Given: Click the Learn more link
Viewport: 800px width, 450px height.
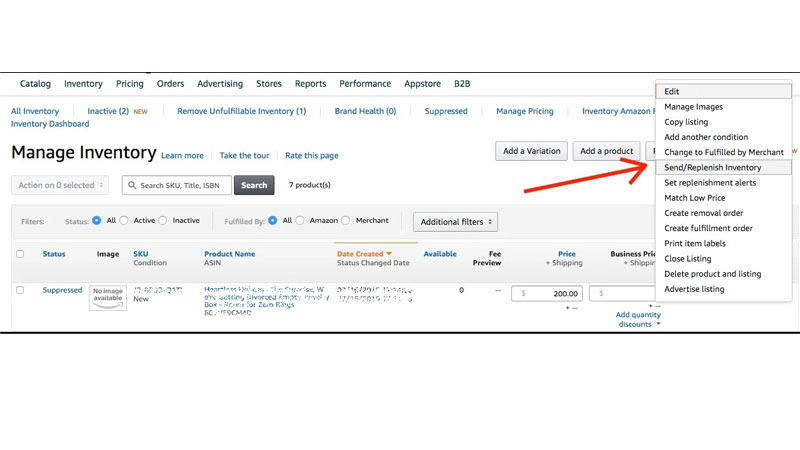Looking at the screenshot, I should click(182, 156).
